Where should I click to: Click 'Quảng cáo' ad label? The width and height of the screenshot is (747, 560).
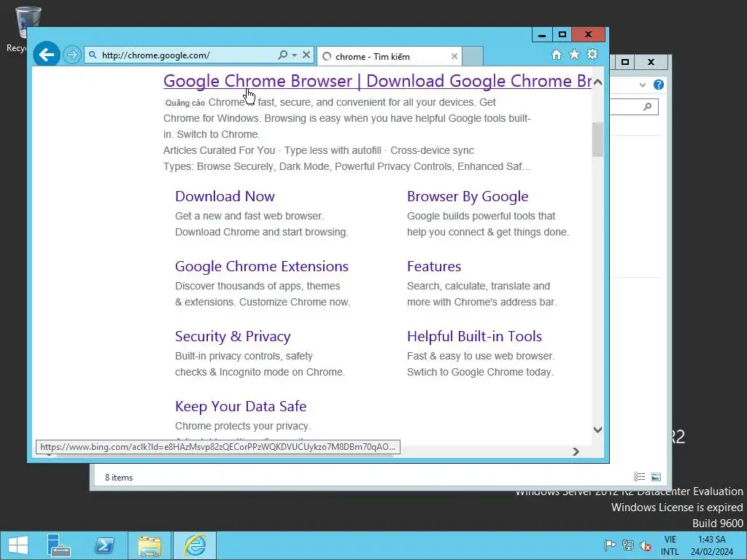pyautogui.click(x=185, y=103)
